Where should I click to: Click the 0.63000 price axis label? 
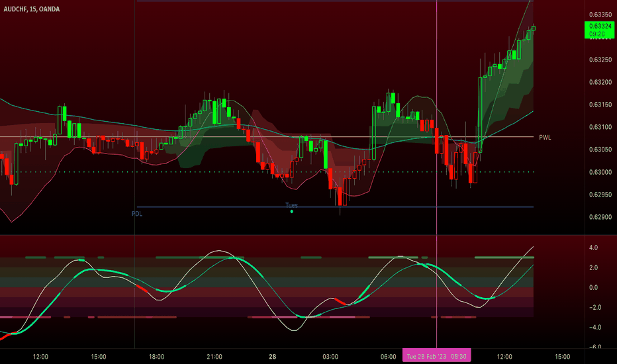(x=600, y=172)
